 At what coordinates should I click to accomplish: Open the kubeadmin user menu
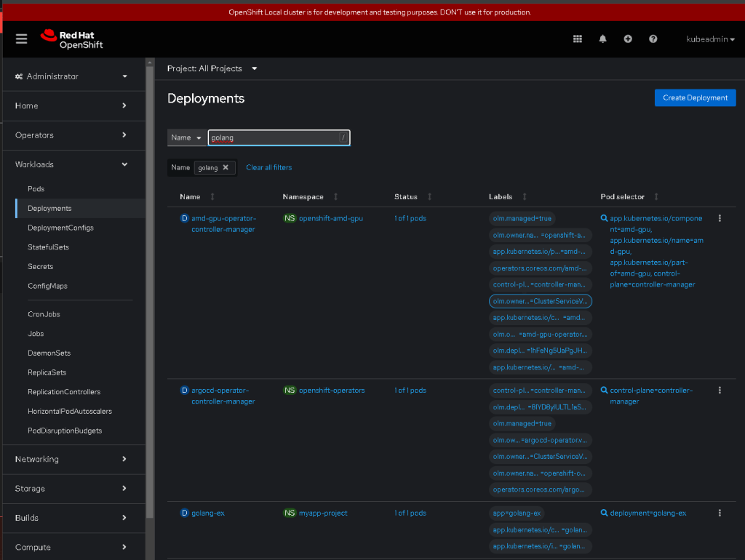(x=710, y=39)
